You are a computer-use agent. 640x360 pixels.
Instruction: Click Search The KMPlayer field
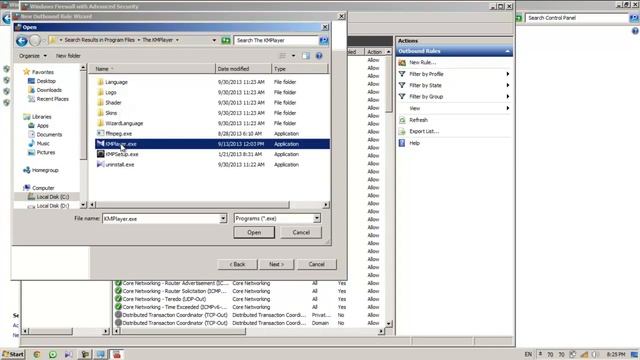point(276,40)
